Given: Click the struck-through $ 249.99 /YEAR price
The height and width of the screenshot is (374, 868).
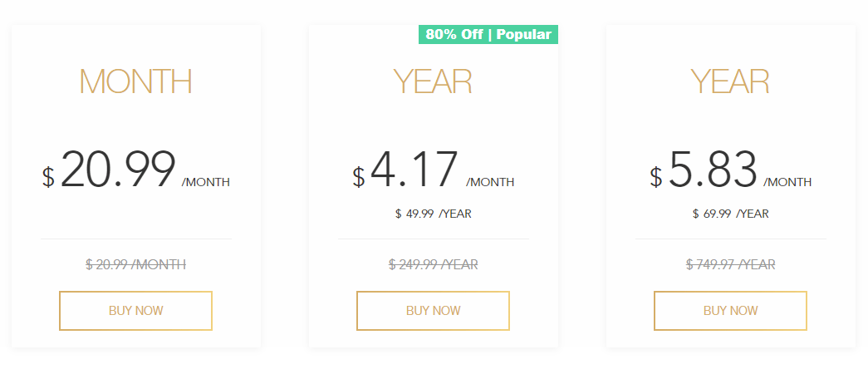Looking at the screenshot, I should point(433,265).
